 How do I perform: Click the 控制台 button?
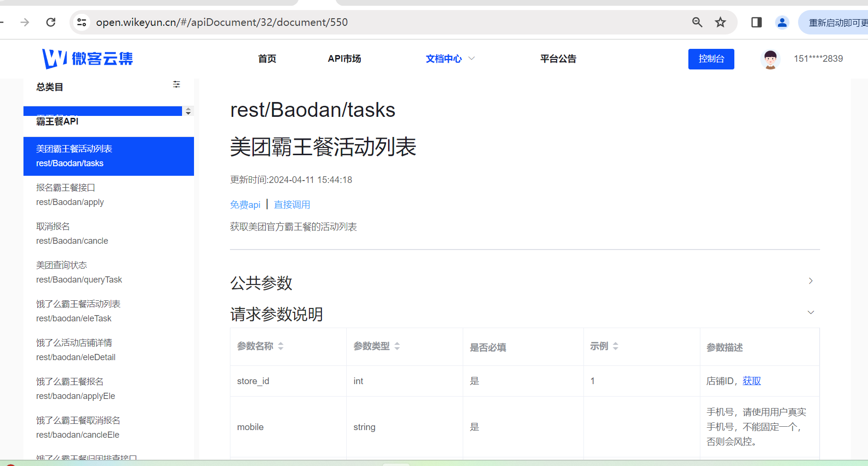pos(711,59)
